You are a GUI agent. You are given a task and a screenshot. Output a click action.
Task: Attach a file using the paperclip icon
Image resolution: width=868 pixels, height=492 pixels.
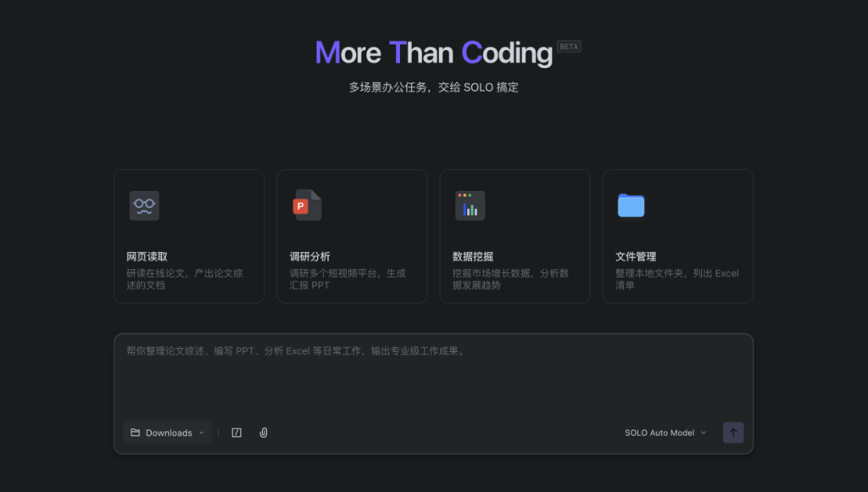pos(263,433)
